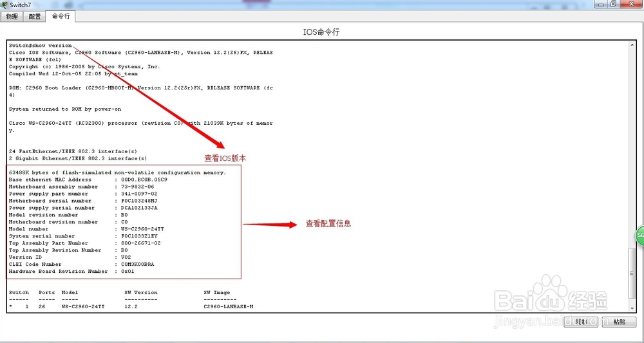The width and height of the screenshot is (644, 343).
Task: Click the 'Cisco WS-C2960-24TT (RC32300) processor' line
Action: [141, 123]
